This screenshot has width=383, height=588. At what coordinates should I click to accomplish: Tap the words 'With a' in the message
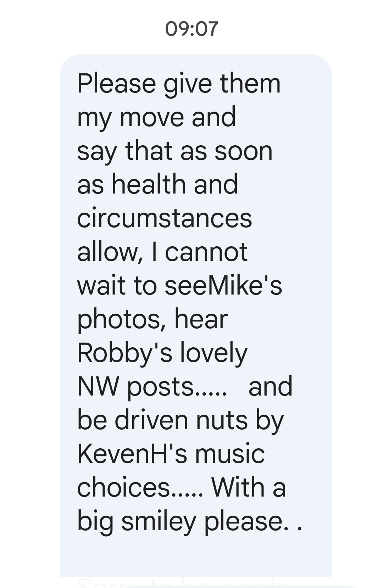[249, 488]
